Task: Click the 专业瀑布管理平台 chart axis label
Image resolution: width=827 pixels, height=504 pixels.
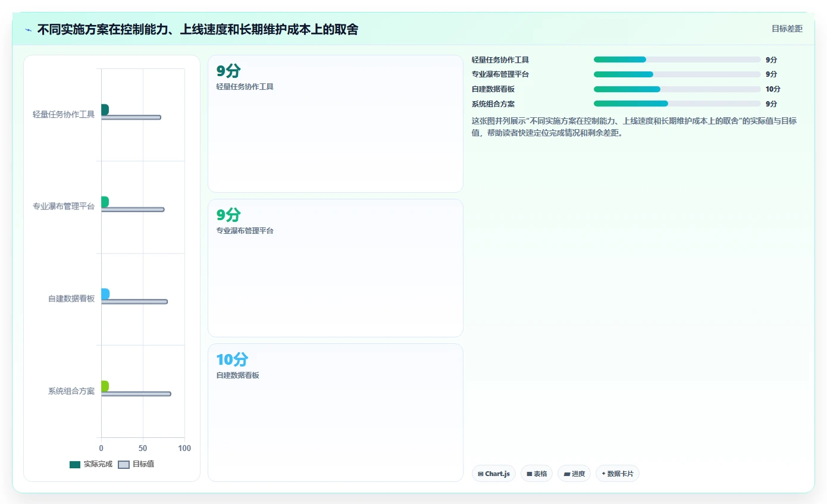Action: click(x=64, y=206)
